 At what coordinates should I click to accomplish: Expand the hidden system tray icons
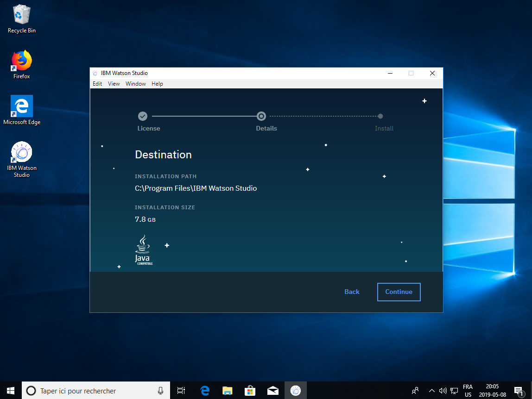(x=431, y=391)
